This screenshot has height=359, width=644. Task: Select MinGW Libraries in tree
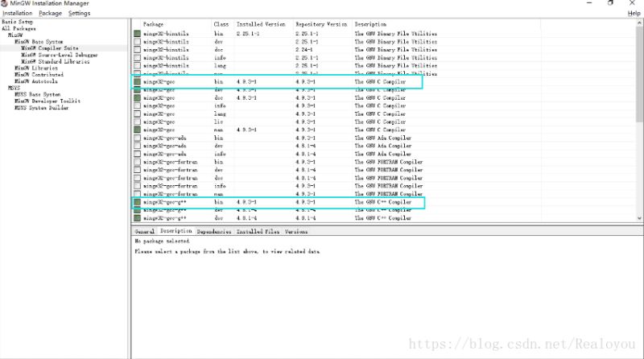[36, 68]
